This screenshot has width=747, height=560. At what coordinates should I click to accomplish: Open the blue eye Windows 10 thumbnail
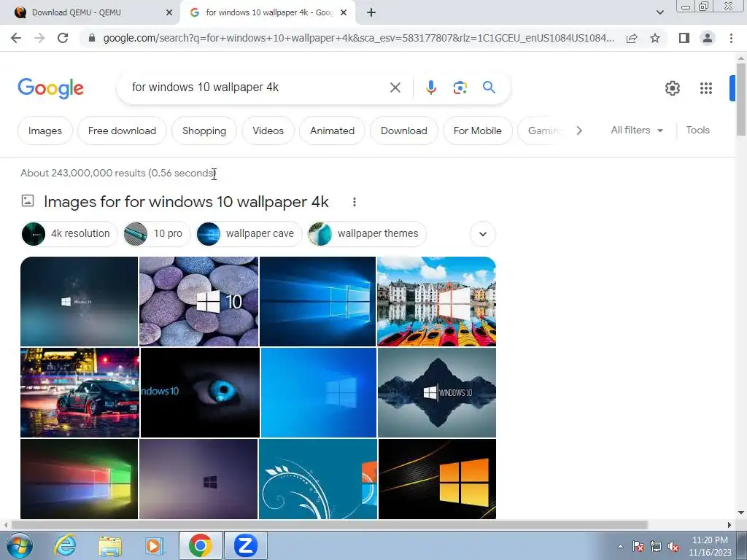point(200,392)
